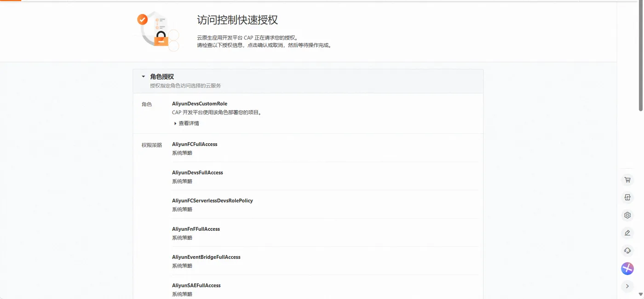Open the customer support headset icon
This screenshot has width=644, height=299.
(627, 251)
